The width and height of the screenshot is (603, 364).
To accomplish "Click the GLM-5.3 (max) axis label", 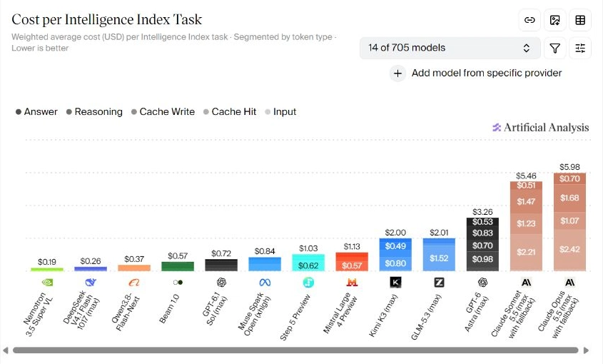I will pyautogui.click(x=426, y=317).
